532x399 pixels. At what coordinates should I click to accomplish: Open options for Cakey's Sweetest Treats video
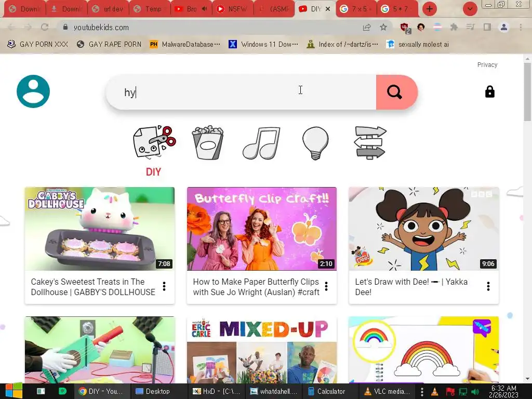click(164, 286)
